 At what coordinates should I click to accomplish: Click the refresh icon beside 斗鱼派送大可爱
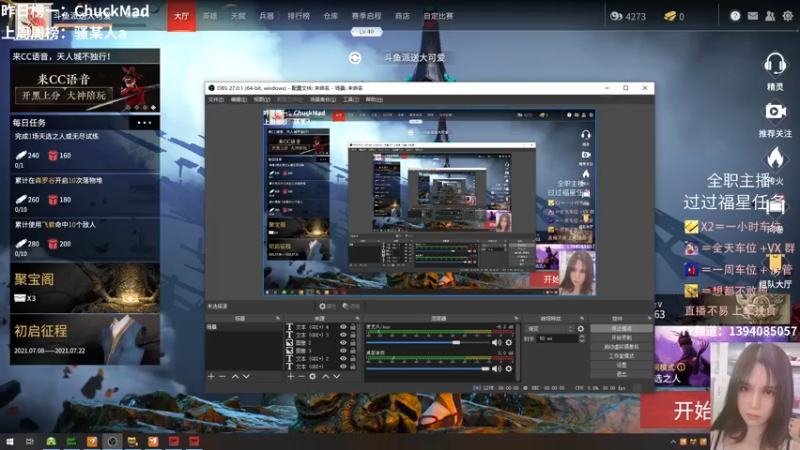click(x=355, y=58)
